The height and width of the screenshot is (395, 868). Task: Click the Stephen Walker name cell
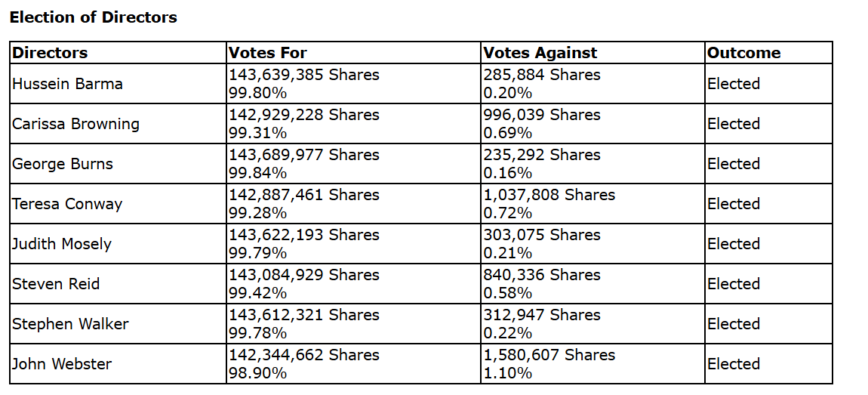pyautogui.click(x=70, y=324)
